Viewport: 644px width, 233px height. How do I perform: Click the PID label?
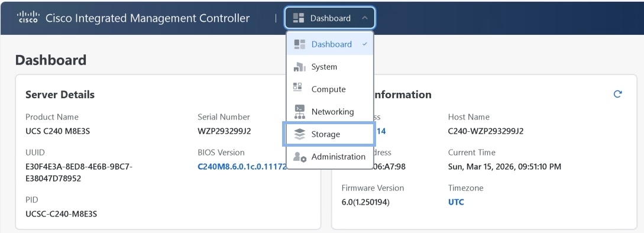tap(31, 200)
